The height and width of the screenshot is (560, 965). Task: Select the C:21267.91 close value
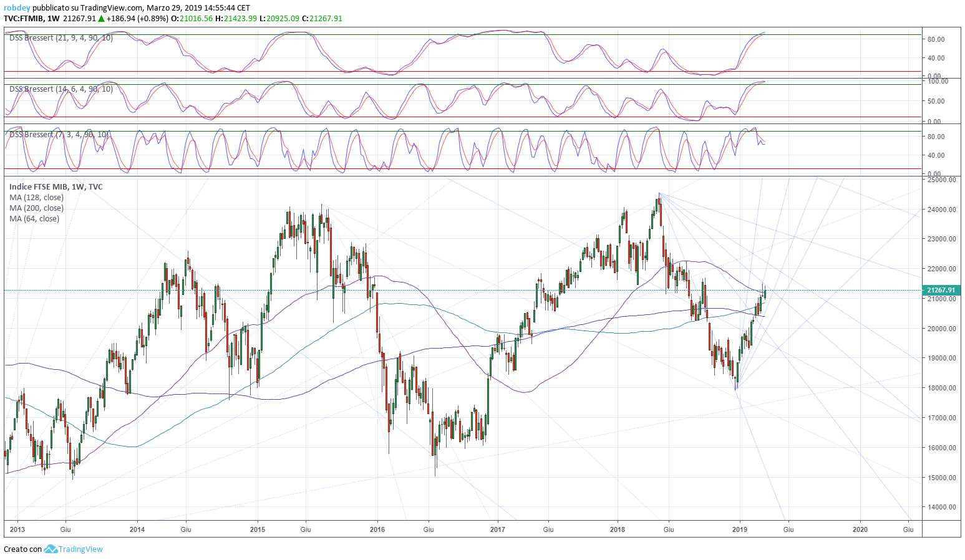322,19
